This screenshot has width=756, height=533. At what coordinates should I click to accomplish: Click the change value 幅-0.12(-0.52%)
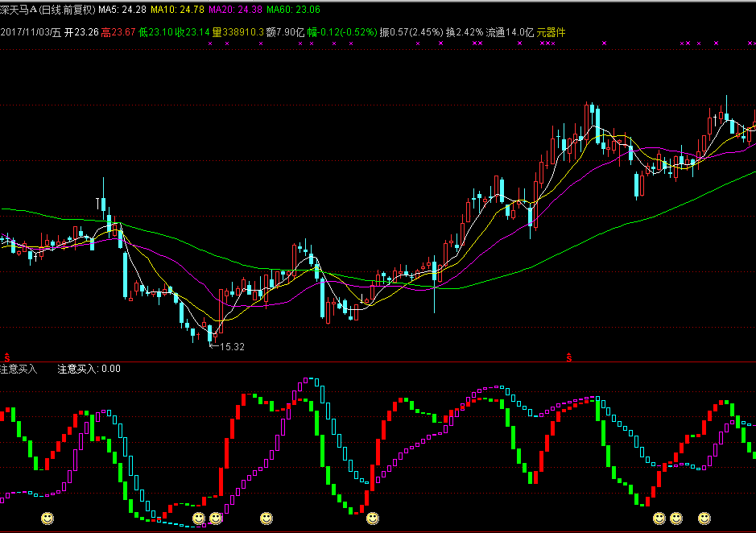342,32
